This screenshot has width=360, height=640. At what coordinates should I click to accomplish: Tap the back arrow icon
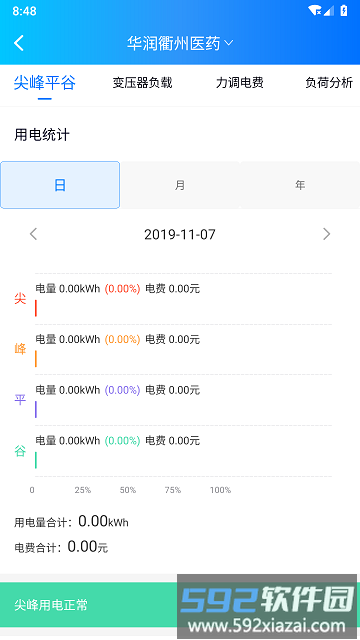pyautogui.click(x=19, y=43)
